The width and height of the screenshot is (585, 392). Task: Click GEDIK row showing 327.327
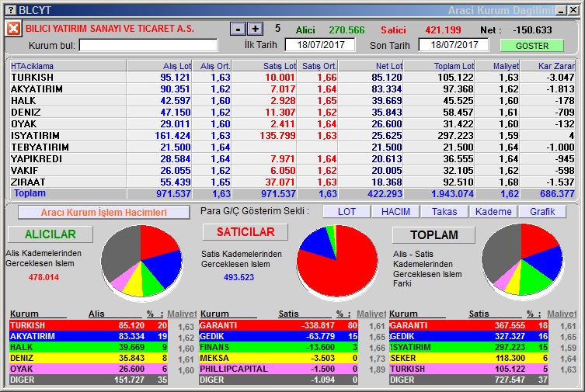pyautogui.click(x=468, y=336)
